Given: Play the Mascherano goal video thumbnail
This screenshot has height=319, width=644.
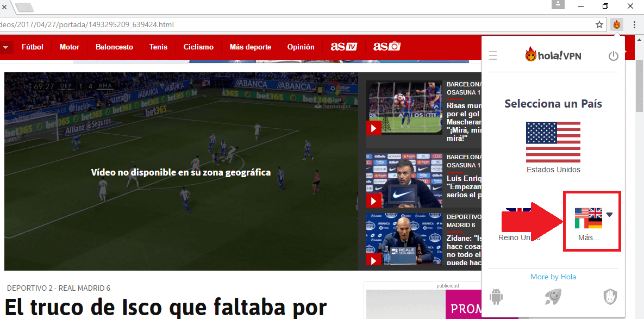Looking at the screenshot, I should click(404, 107).
